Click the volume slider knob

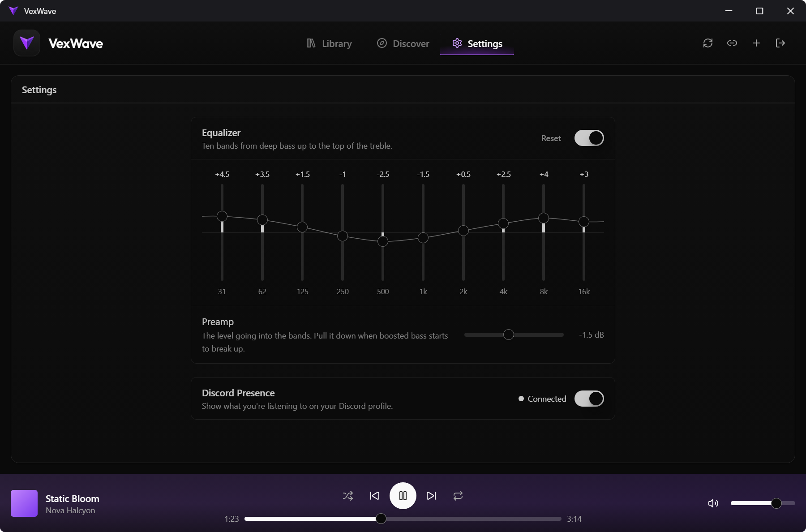click(776, 503)
